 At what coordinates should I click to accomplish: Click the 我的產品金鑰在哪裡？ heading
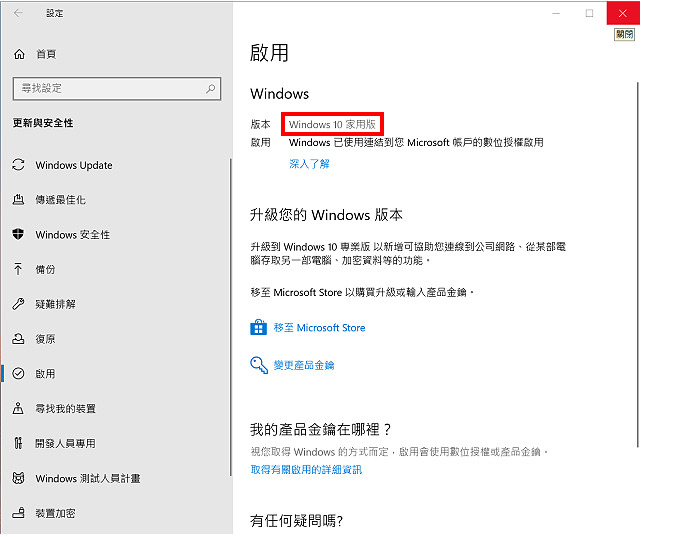[x=320, y=429]
